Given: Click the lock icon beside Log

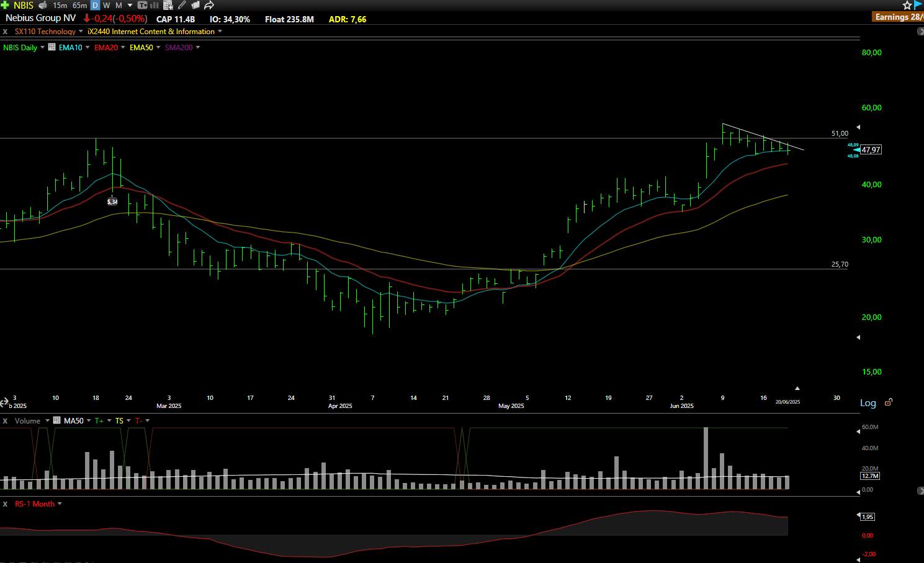Looking at the screenshot, I should pos(888,402).
